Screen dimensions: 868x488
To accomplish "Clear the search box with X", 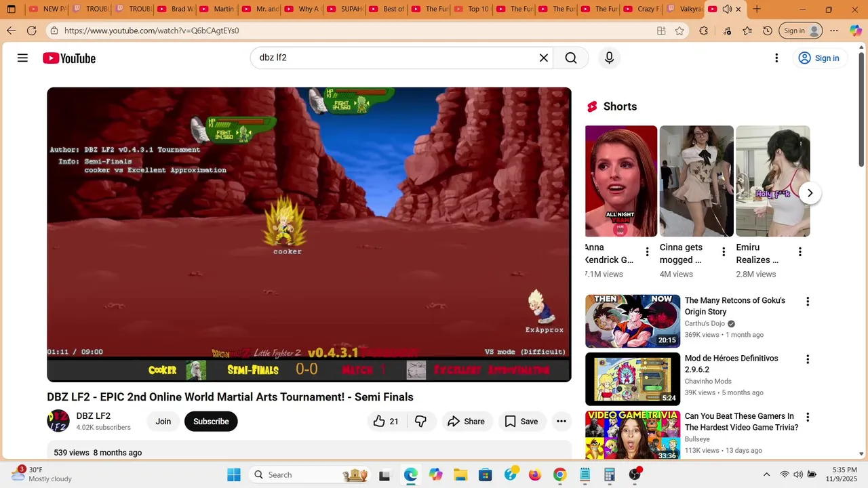I will (x=543, y=58).
